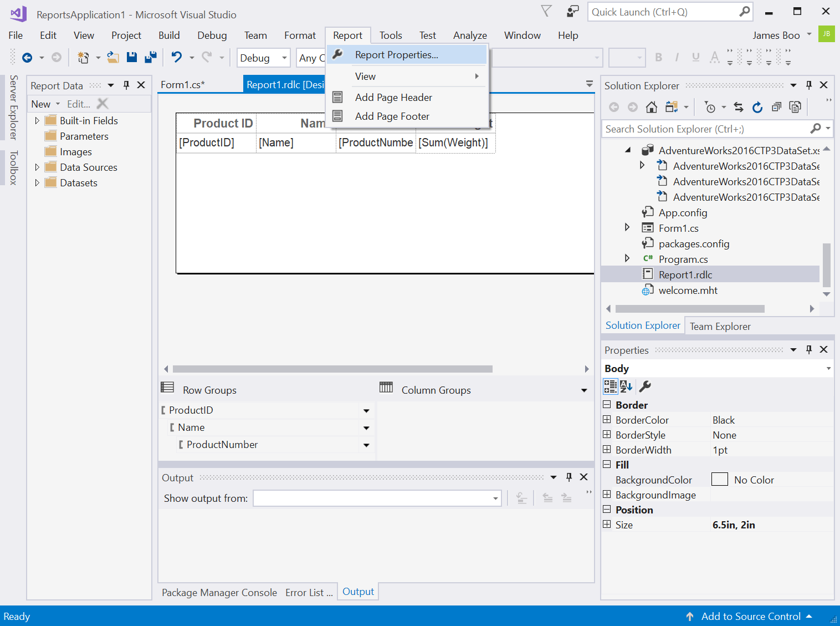Click the Show All Files icon
The width and height of the screenshot is (840, 626).
tap(795, 107)
